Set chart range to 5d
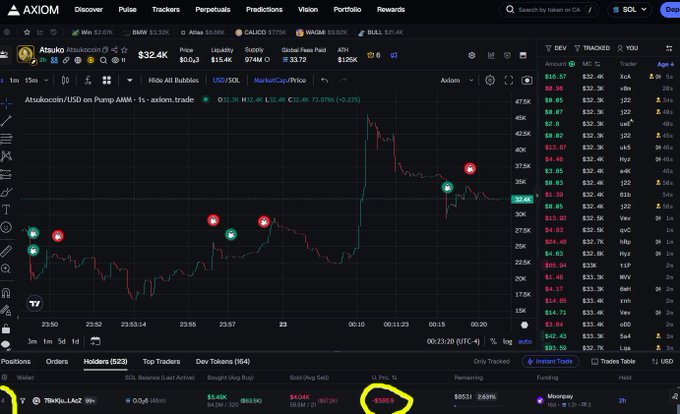 (x=62, y=342)
